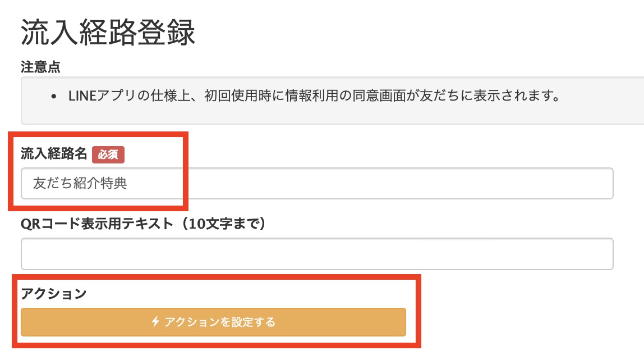
Task: Click the 流入経路名 field label
Action: coord(54,154)
